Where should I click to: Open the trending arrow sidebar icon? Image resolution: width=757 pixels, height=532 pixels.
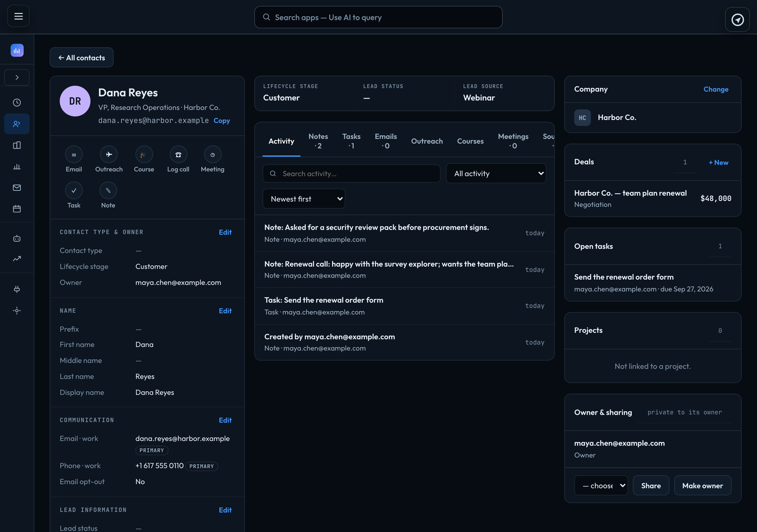tap(17, 259)
